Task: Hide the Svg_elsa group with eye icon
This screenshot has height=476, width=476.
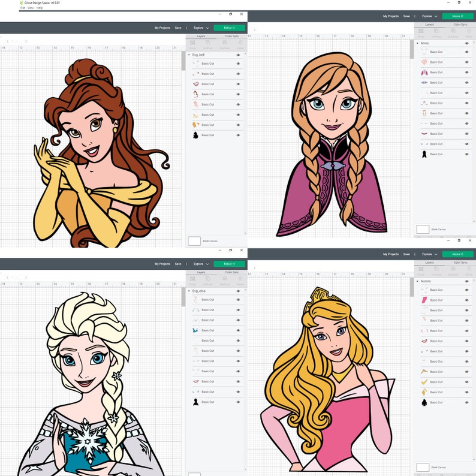Action: point(239,291)
